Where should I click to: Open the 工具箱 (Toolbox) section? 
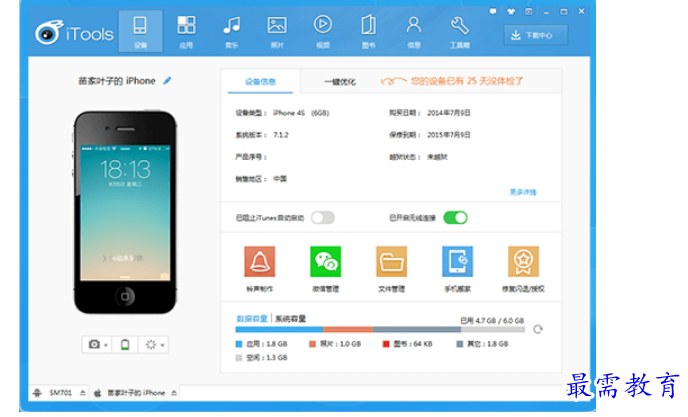pyautogui.click(x=459, y=31)
